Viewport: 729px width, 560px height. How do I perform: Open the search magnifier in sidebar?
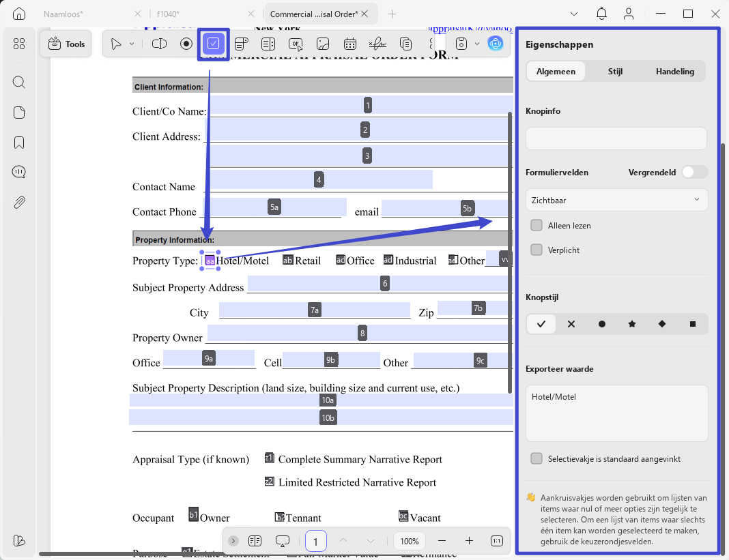[19, 83]
